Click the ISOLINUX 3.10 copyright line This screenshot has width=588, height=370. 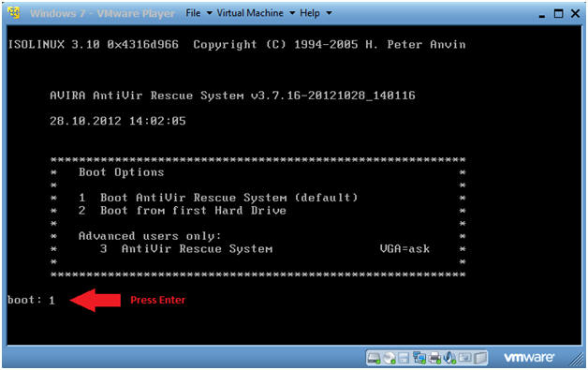point(237,45)
